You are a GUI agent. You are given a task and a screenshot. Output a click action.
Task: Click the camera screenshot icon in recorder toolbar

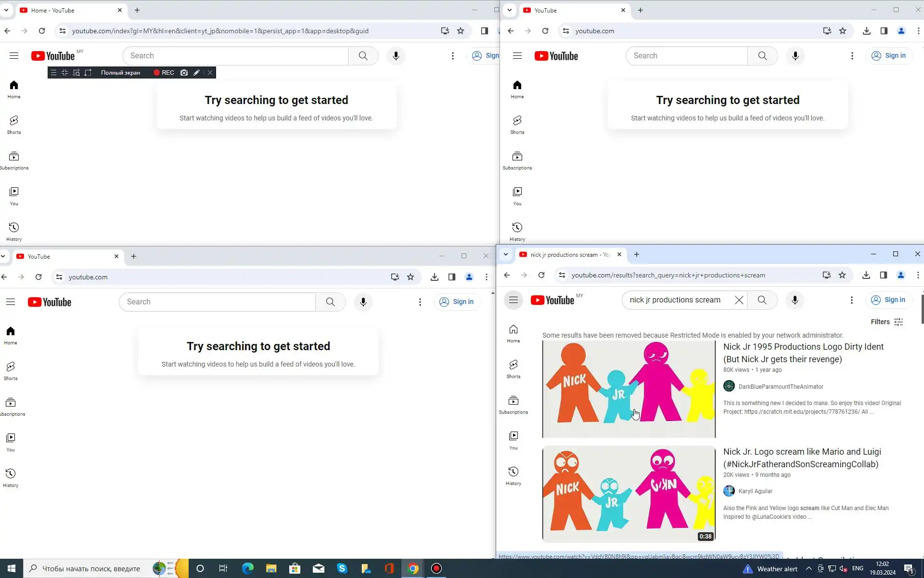point(184,73)
